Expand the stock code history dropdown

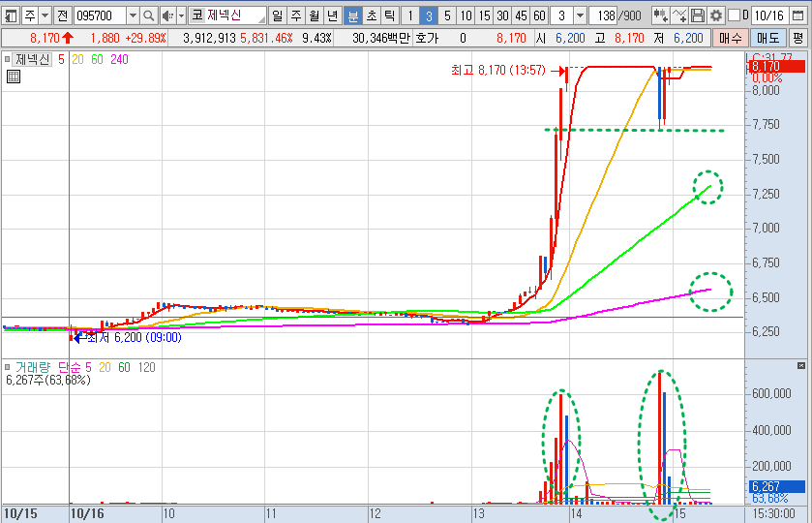[134, 15]
